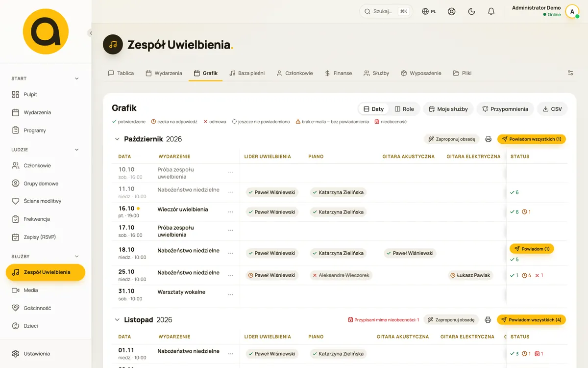Open the options menu for the 18.10 Nabożeństwo row
The width and height of the screenshot is (588, 368).
coord(230,253)
